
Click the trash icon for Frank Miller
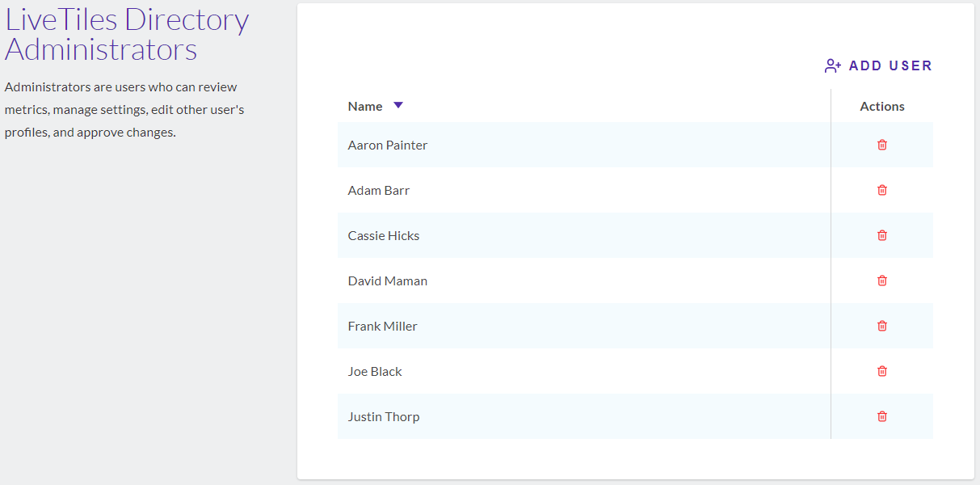tap(882, 326)
